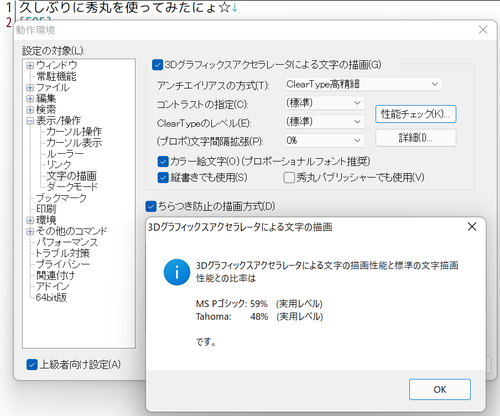Screen dimensions: 500x416
Task: Select その他のコマンド label in the tree
Action: (71, 231)
